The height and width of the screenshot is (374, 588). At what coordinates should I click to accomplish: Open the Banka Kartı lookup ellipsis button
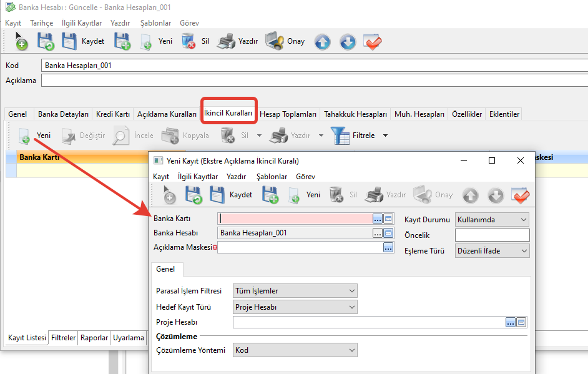coord(377,219)
